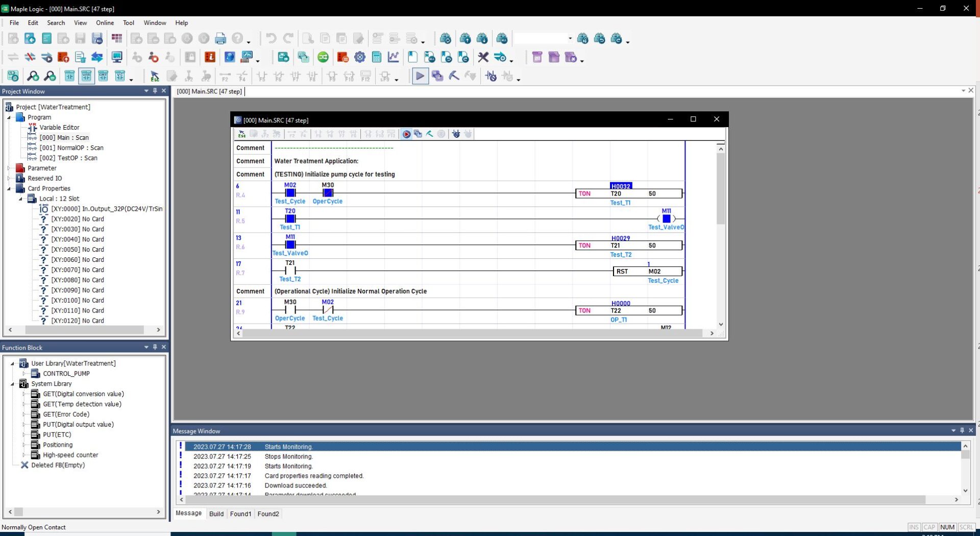980x536 pixels.
Task: Switch to the Found1 tab
Action: 240,514
